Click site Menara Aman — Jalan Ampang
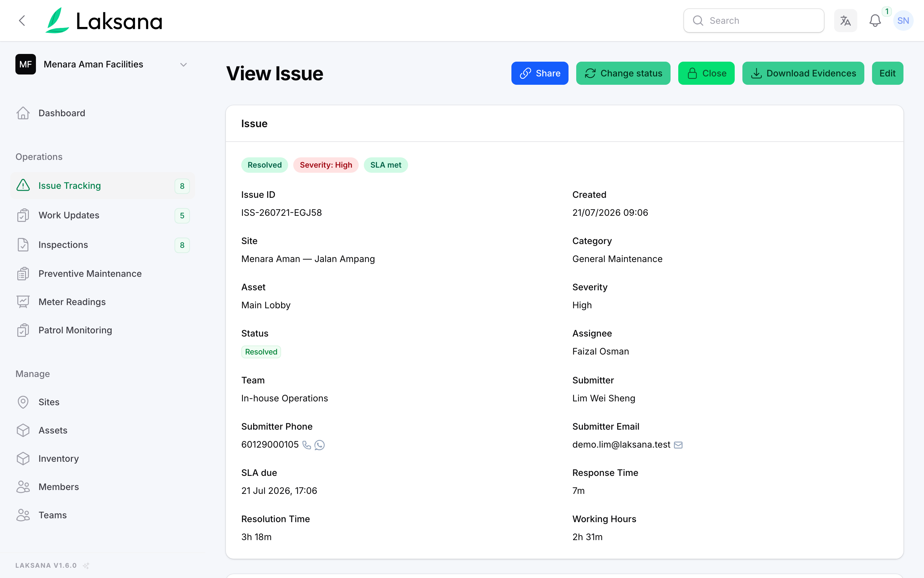Screen dimensions: 924x578 [308, 259]
